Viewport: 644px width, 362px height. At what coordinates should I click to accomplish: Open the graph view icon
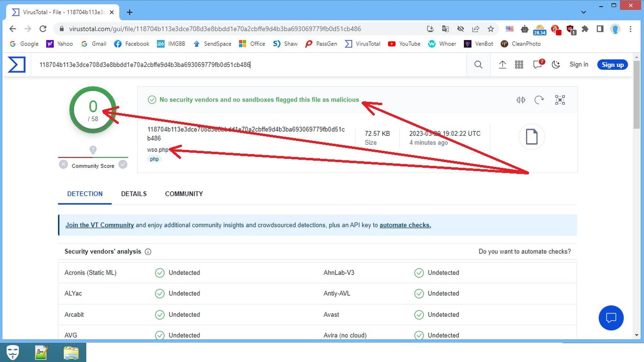click(560, 100)
